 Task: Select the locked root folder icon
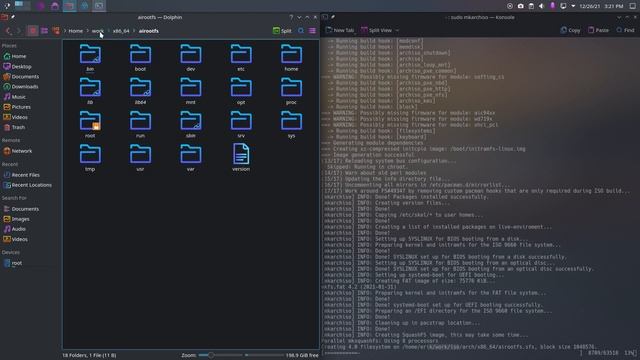click(90, 121)
